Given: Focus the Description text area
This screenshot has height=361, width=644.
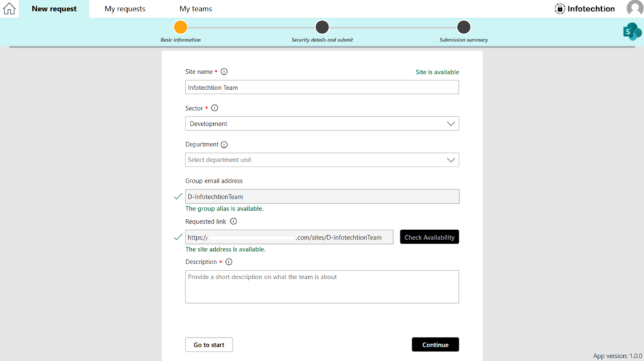Looking at the screenshot, I should 322,287.
